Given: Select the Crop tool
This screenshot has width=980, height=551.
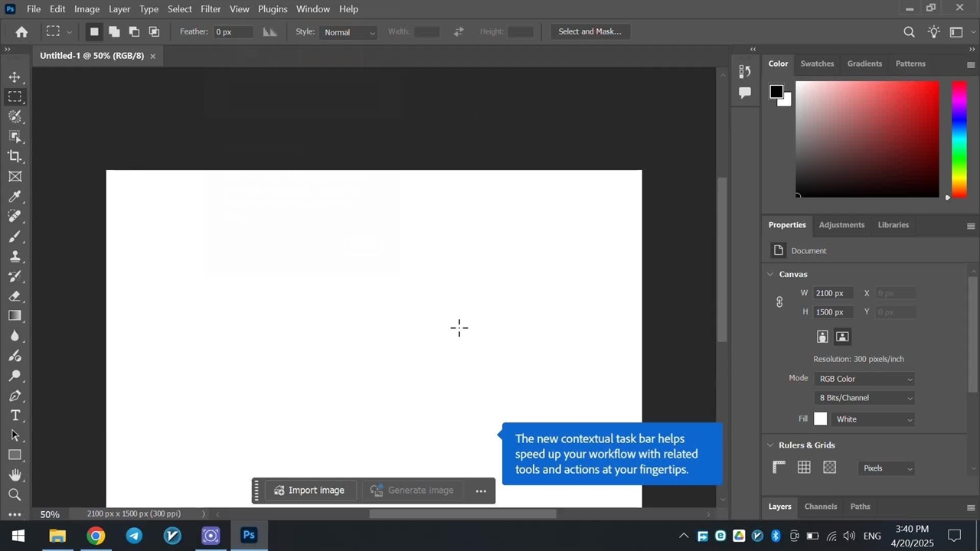Looking at the screenshot, I should tap(15, 156).
